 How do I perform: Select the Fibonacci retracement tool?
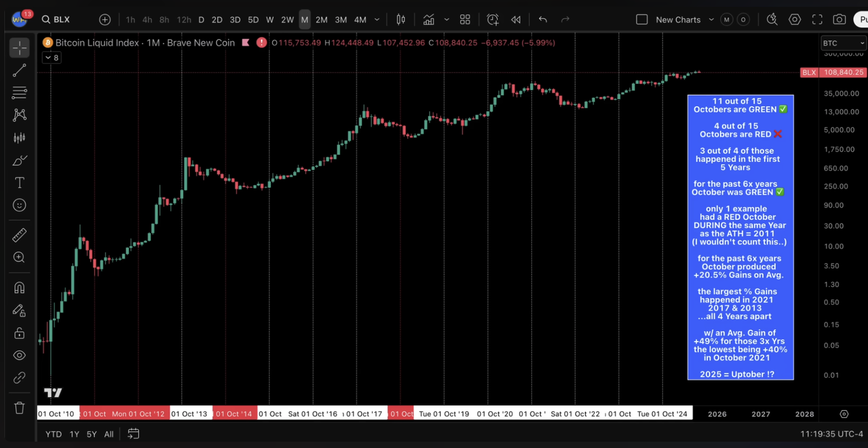click(20, 93)
